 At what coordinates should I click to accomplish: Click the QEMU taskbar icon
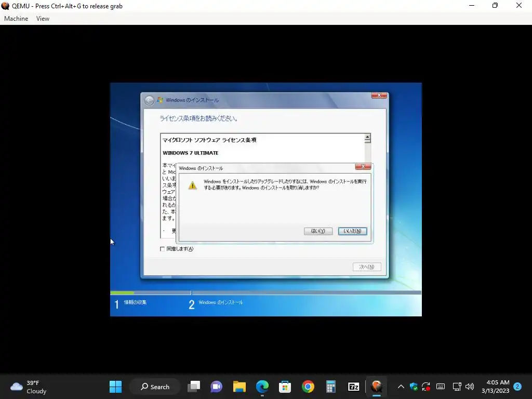pyautogui.click(x=377, y=387)
